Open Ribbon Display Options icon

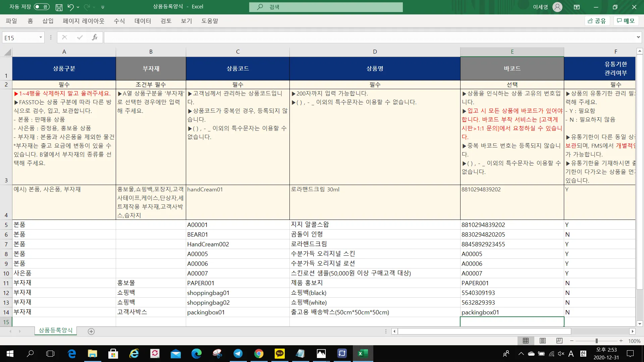coord(577,7)
